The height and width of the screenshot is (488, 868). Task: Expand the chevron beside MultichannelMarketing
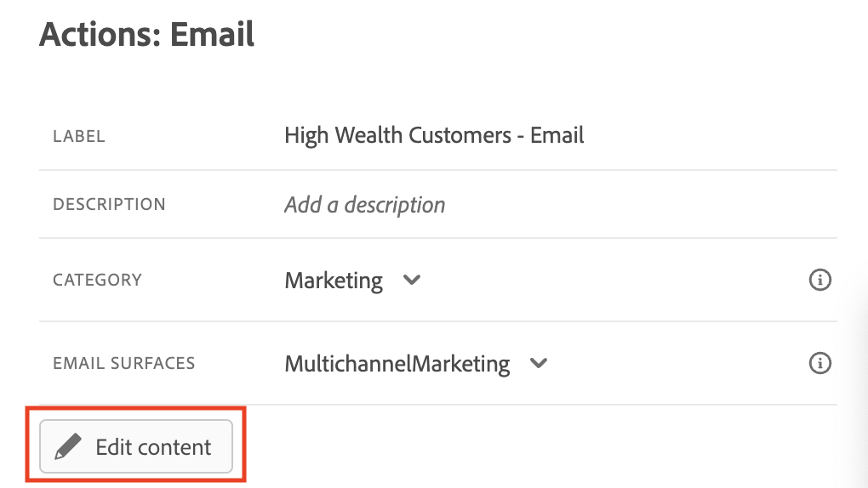(539, 364)
